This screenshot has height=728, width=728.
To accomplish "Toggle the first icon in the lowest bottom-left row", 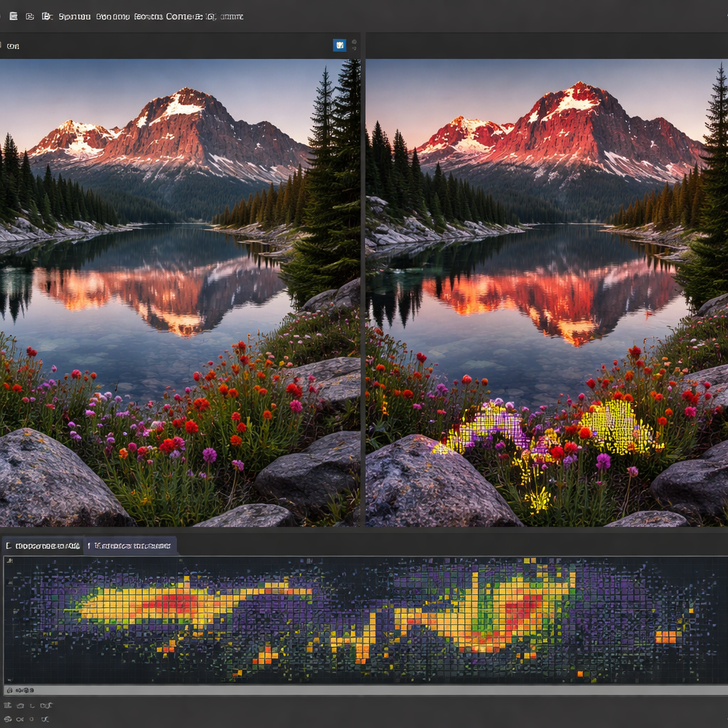I will pyautogui.click(x=7, y=719).
